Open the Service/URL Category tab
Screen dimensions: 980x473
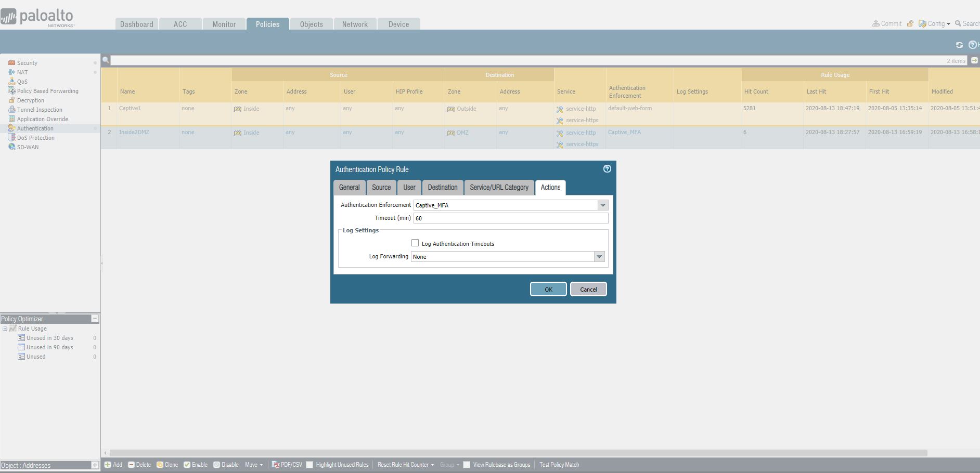click(499, 188)
